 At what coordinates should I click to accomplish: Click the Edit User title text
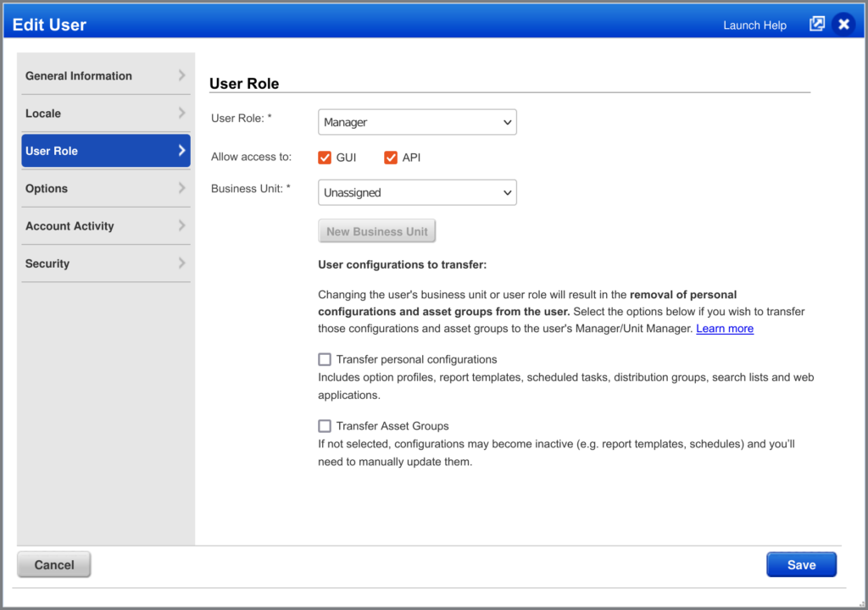49,25
